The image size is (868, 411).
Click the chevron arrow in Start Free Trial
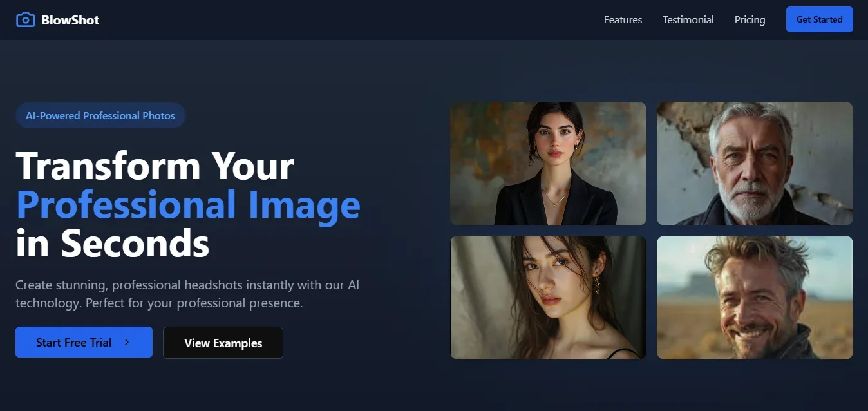pos(127,343)
